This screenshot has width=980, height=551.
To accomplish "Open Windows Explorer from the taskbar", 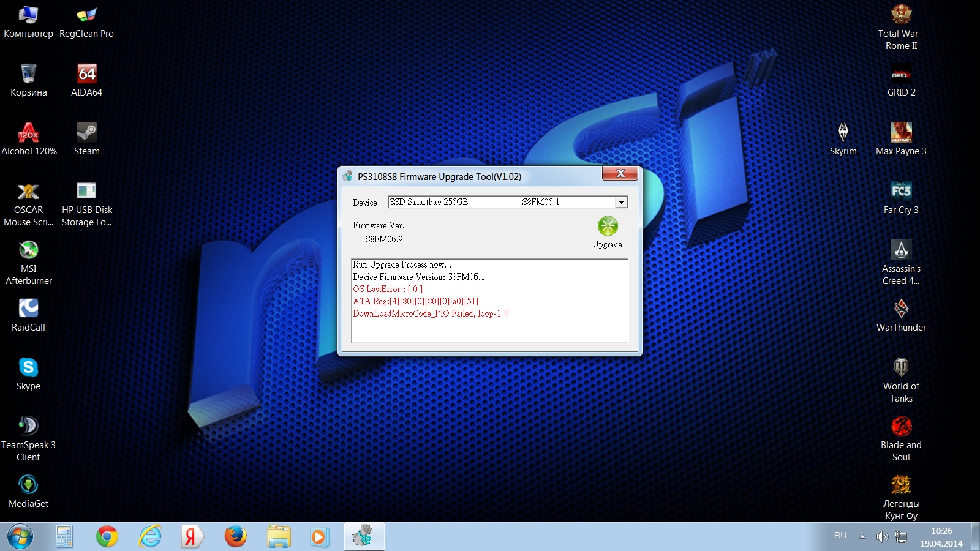I will (278, 537).
